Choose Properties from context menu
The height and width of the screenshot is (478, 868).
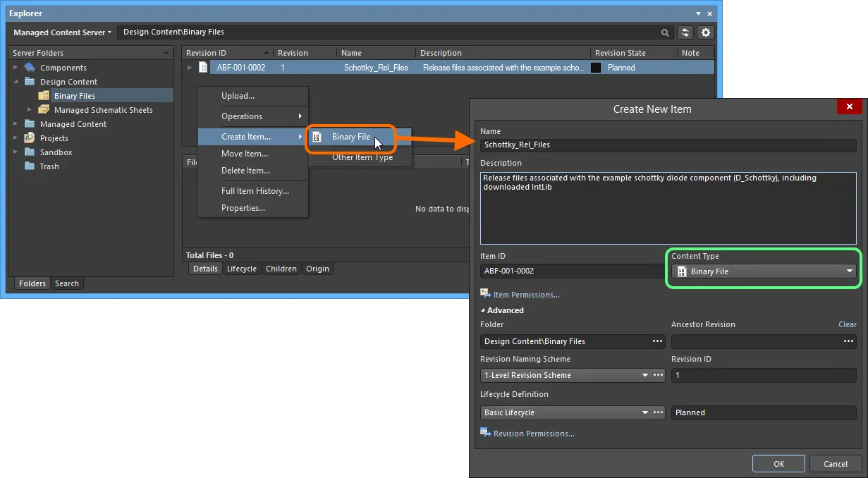[x=252, y=208]
